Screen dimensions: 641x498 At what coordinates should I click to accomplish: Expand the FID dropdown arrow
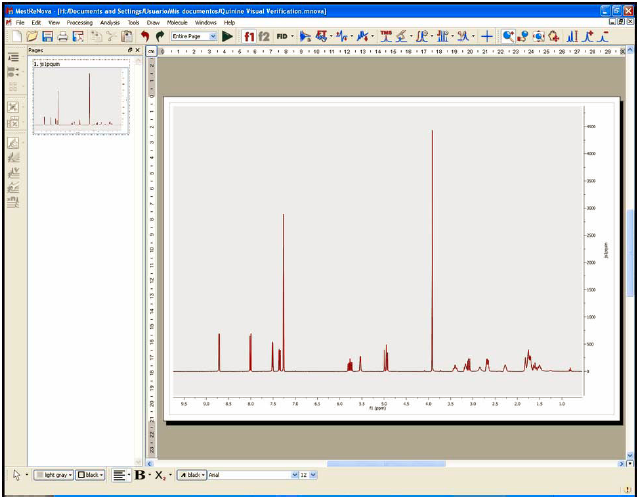(292, 36)
